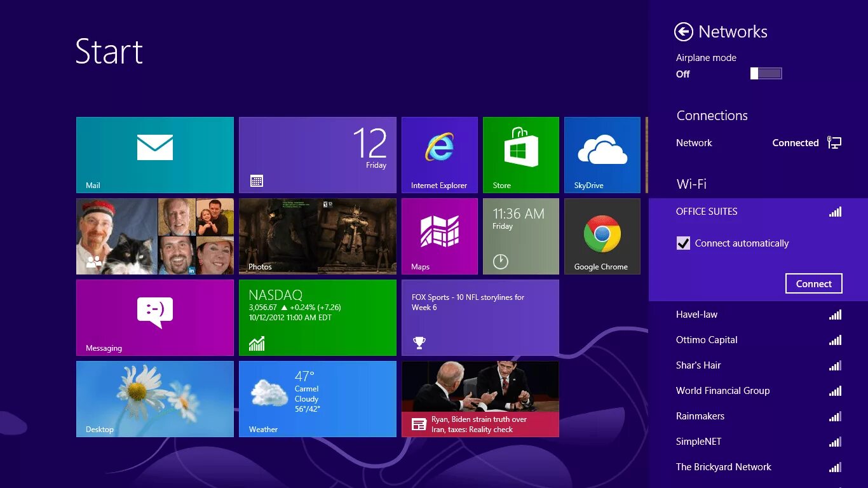The width and height of the screenshot is (868, 488).
Task: Select the Network wired connection entry
Action: pos(759,143)
